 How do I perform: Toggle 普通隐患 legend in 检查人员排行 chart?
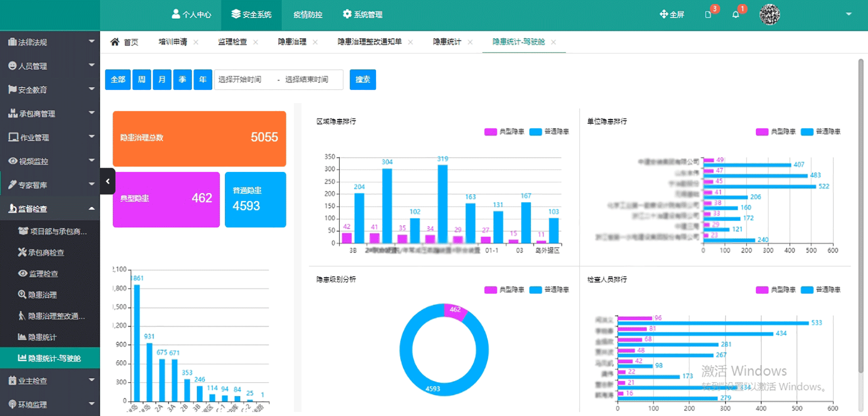821,290
